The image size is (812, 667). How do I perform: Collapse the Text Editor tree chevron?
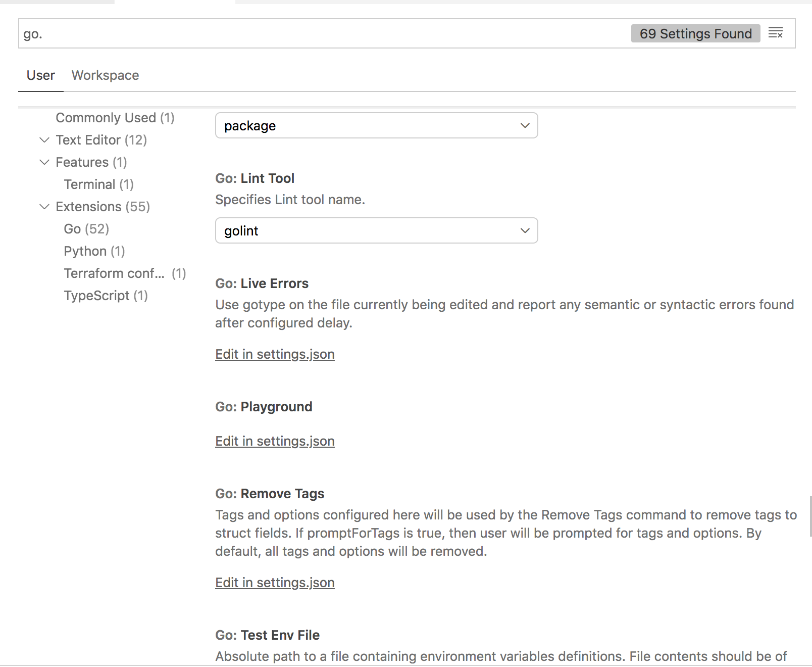coord(44,140)
